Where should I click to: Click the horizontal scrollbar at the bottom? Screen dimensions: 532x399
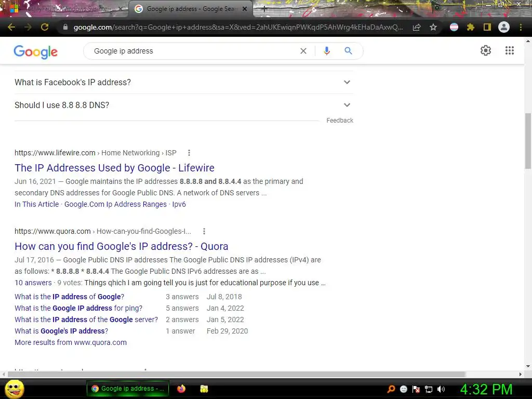pos(236,374)
